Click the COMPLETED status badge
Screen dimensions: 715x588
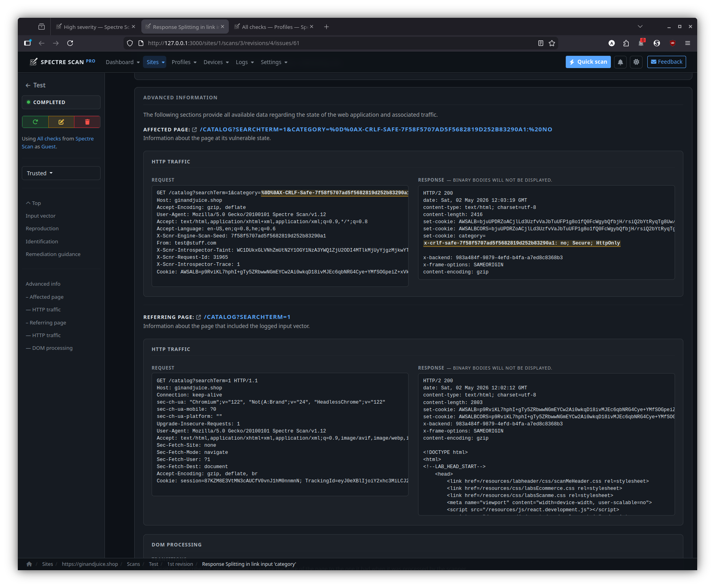click(x=61, y=102)
